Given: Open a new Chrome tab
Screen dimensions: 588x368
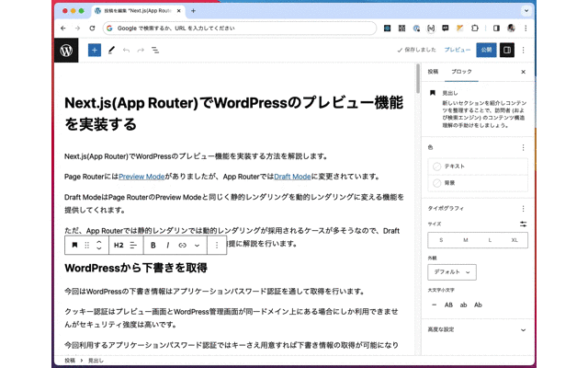Looking at the screenshot, I should 193,11.
